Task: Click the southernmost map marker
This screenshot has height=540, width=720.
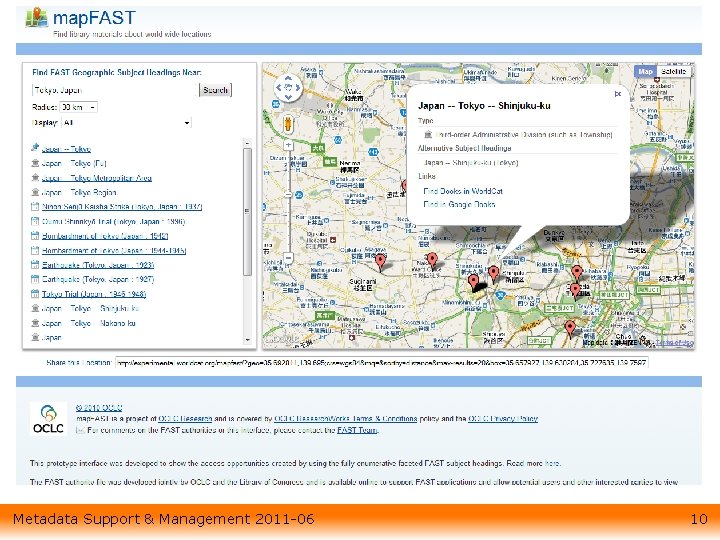Action: (570, 329)
